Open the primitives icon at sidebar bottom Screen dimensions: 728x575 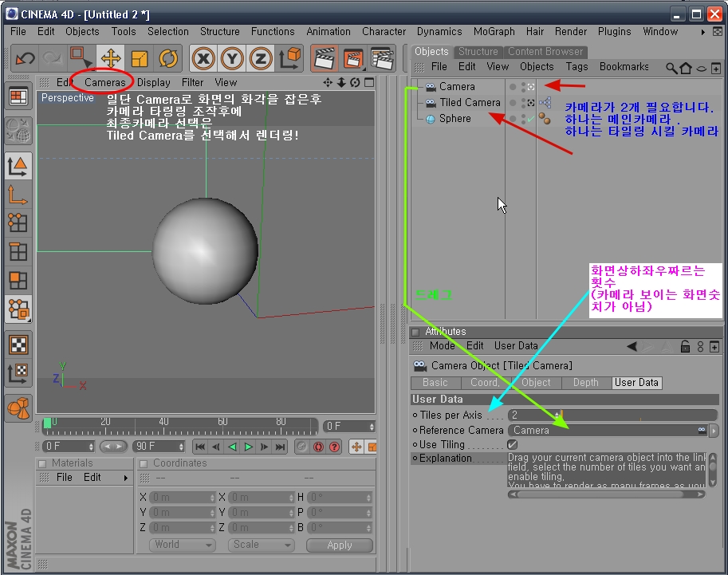(x=18, y=408)
